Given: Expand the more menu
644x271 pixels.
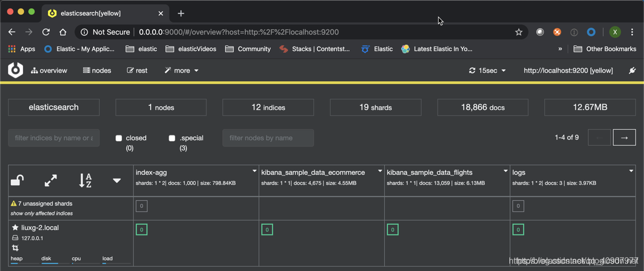Looking at the screenshot, I should coord(181,70).
